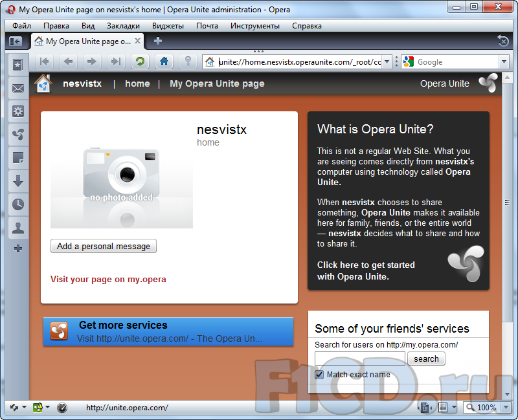Open the Закладки menu

click(x=123, y=26)
